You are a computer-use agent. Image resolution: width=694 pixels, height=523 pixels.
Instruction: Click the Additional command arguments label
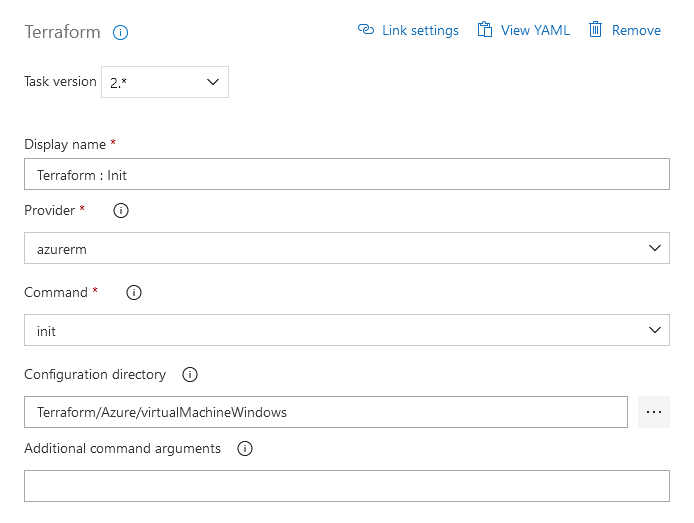pos(123,449)
